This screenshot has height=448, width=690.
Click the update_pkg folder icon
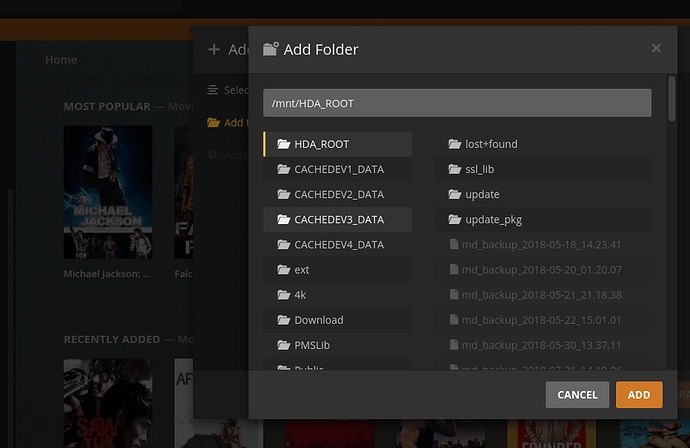pyautogui.click(x=455, y=220)
